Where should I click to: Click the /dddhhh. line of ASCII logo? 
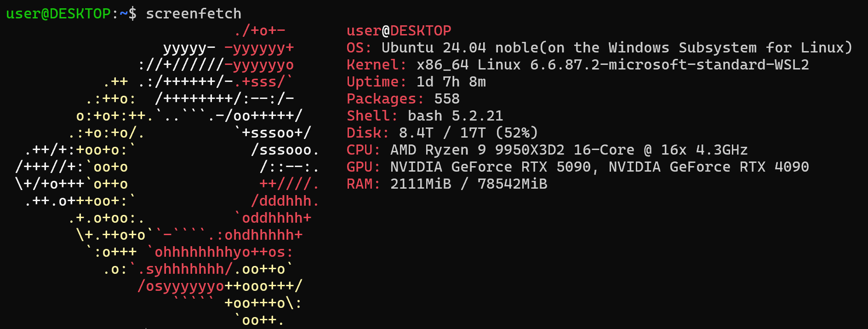pos(285,201)
